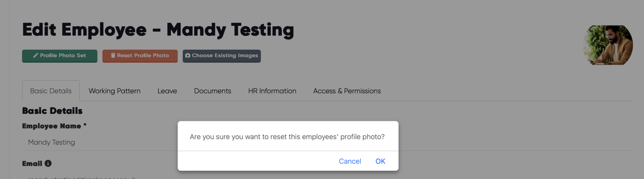Click the Choose Existing Images button label
Screen dimensions: 644x179
pyautogui.click(x=225, y=56)
